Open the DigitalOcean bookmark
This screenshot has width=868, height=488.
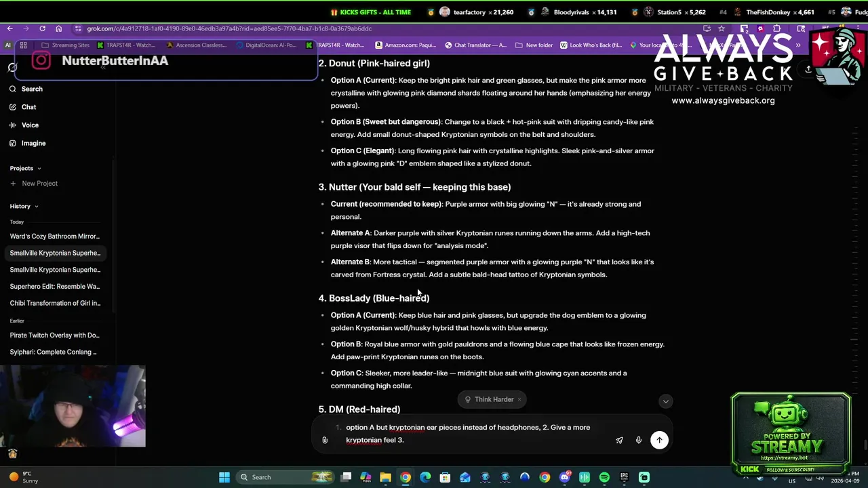tap(267, 45)
